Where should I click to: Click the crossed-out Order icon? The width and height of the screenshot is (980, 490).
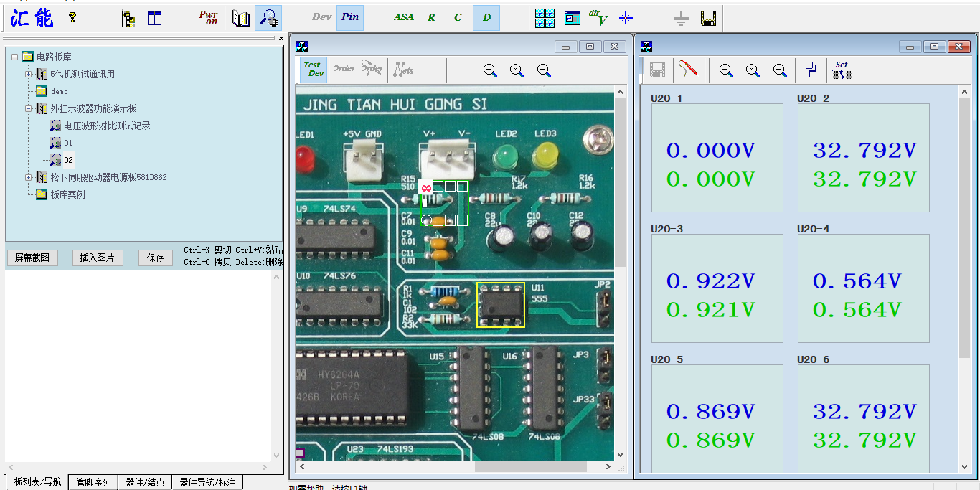pyautogui.click(x=372, y=69)
